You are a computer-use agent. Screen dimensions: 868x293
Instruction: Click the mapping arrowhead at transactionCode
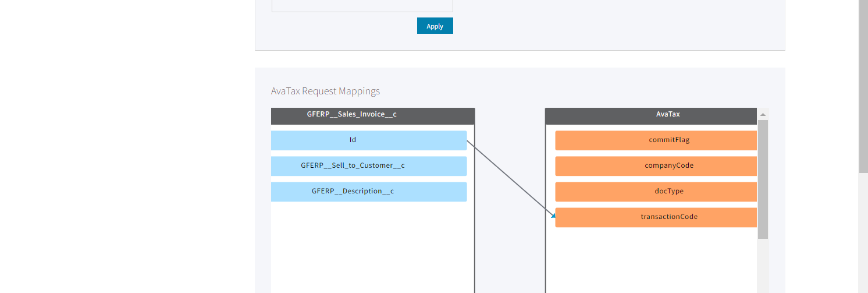coord(553,215)
